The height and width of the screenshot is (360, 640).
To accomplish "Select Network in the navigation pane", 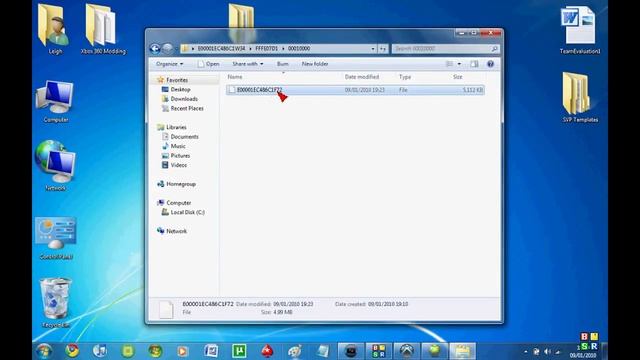I will [176, 231].
